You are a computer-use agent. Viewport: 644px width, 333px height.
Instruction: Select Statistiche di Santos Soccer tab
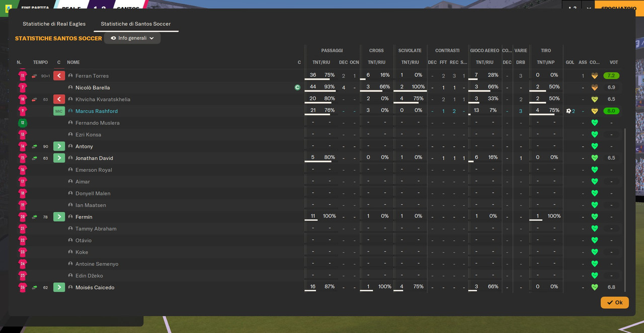[x=136, y=24]
